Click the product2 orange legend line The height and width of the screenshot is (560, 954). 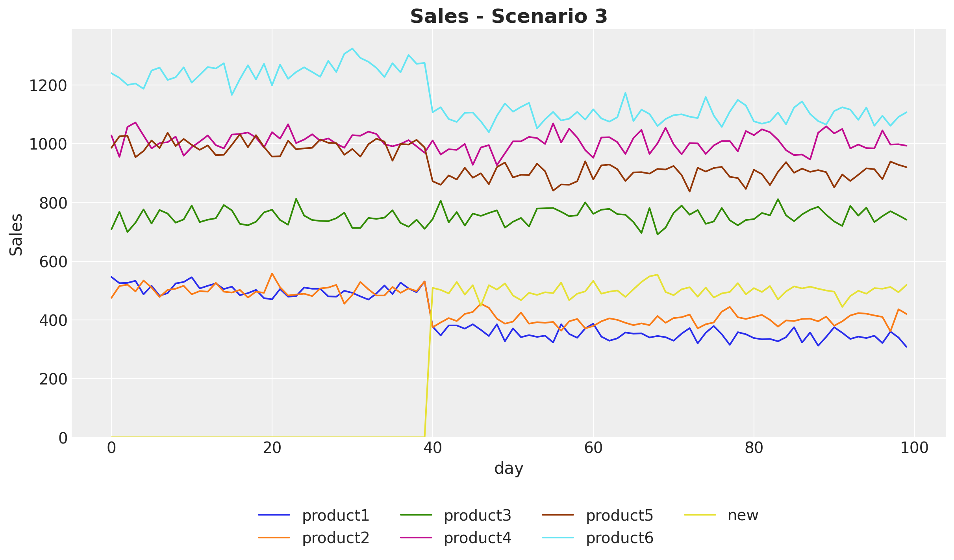[274, 538]
